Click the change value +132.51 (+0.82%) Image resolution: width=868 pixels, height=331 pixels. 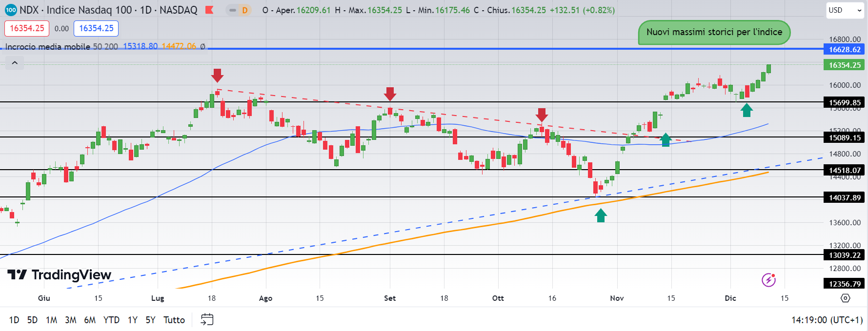coord(582,10)
